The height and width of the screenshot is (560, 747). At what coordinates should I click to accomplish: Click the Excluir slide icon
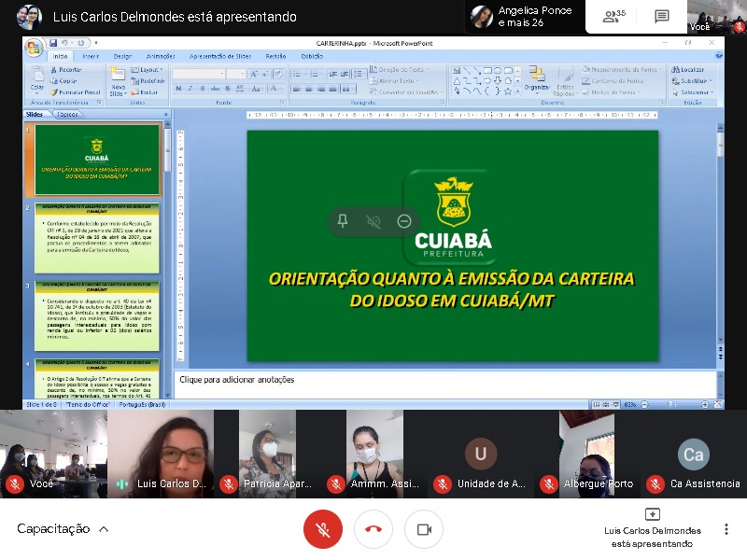tap(134, 92)
